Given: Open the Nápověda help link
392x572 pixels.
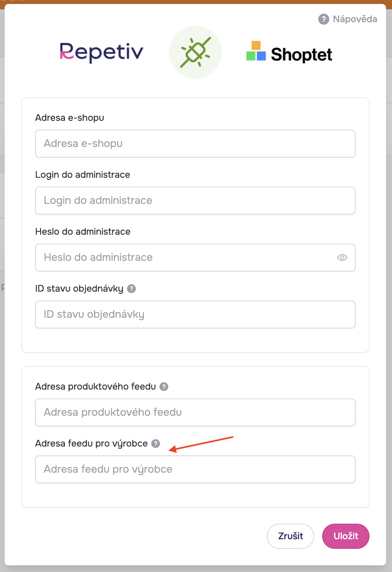Looking at the screenshot, I should (348, 19).
